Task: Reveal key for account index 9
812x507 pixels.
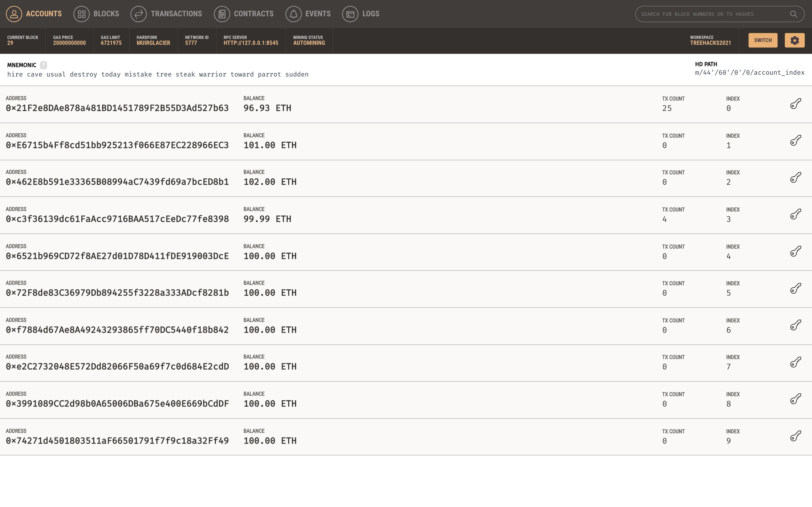Action: [x=795, y=436]
